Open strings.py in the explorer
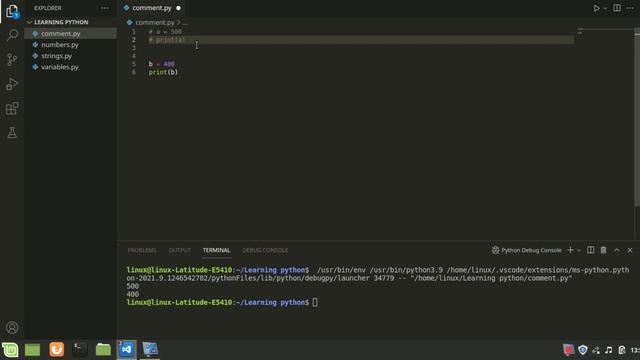 [x=70, y=56]
